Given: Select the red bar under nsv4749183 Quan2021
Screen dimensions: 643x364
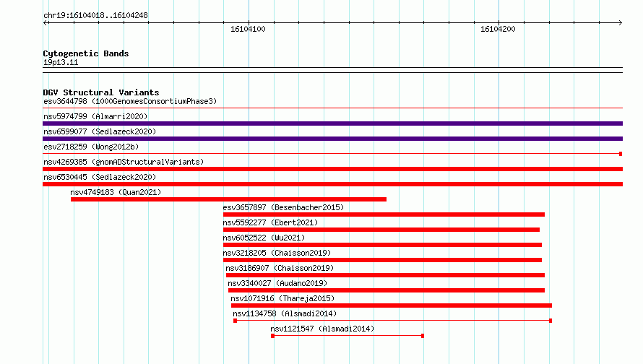Looking at the screenshot, I should point(228,199).
